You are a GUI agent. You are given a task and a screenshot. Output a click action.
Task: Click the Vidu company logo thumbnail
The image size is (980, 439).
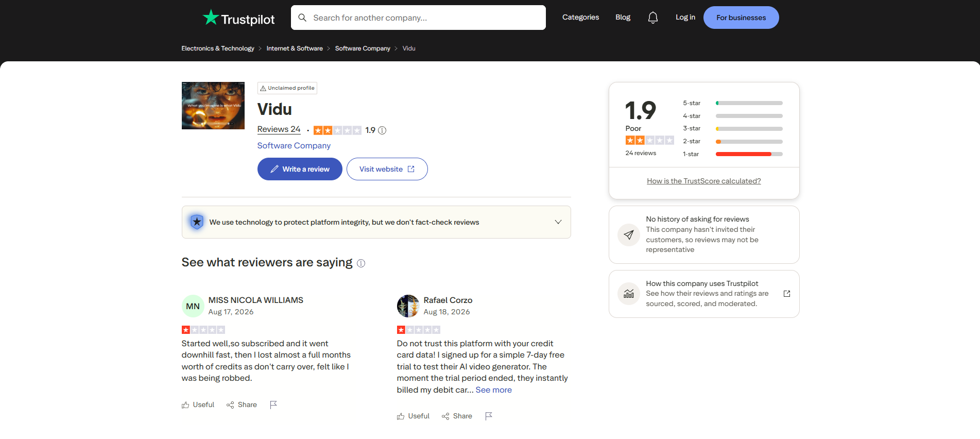click(x=213, y=106)
